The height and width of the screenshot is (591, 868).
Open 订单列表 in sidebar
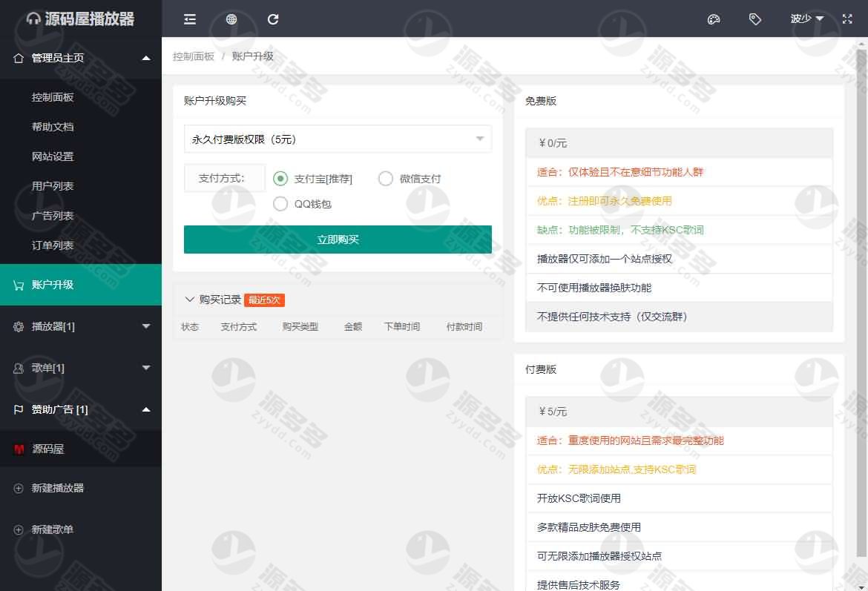pyautogui.click(x=53, y=245)
